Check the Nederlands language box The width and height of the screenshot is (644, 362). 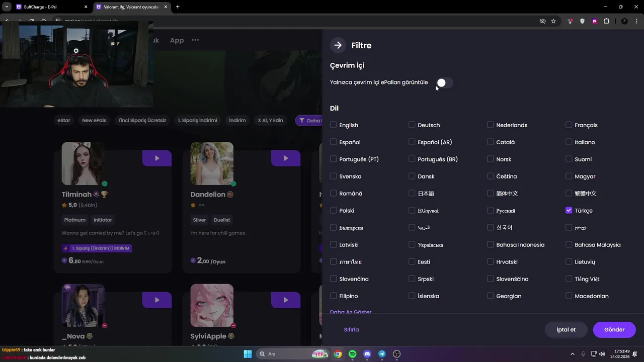490,125
